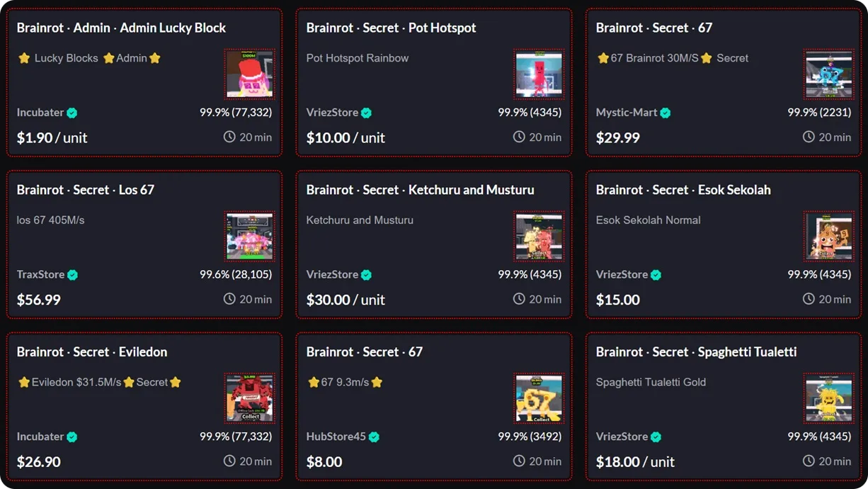The image size is (868, 489).
Task: Click the $8.00 price on HubStore45's listing
Action: tap(324, 461)
